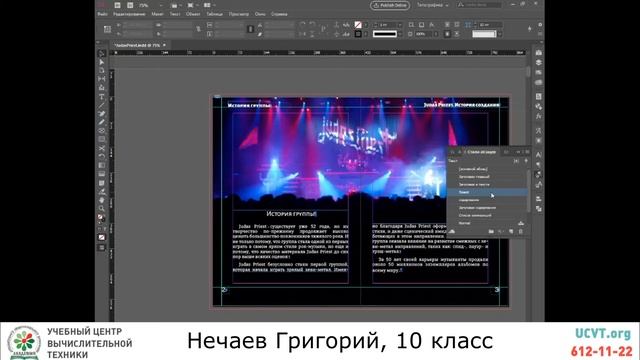The image size is (640, 360).
Task: Select the Content Collector tool
Action: [102, 88]
